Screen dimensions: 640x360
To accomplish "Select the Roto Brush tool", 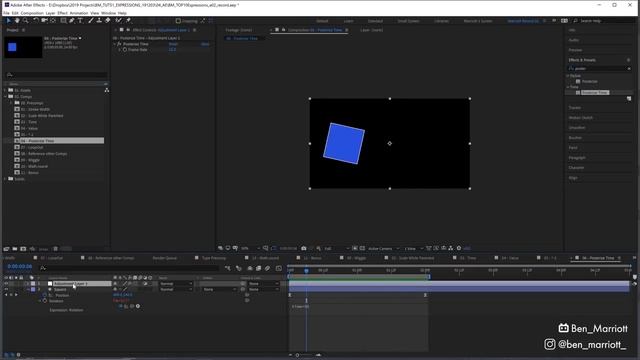I will coord(118,20).
